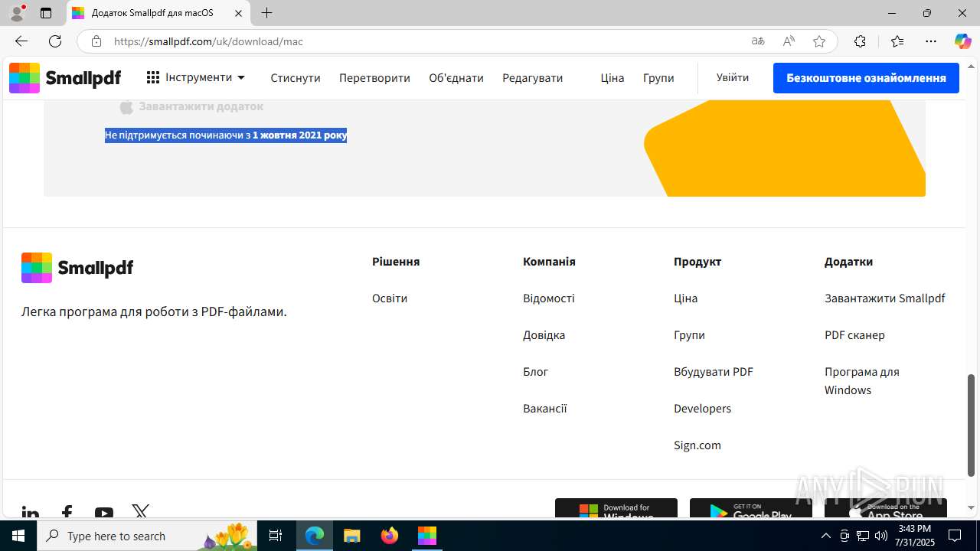Open the Програма для Windows link
Screen dimensions: 980x551
click(862, 381)
